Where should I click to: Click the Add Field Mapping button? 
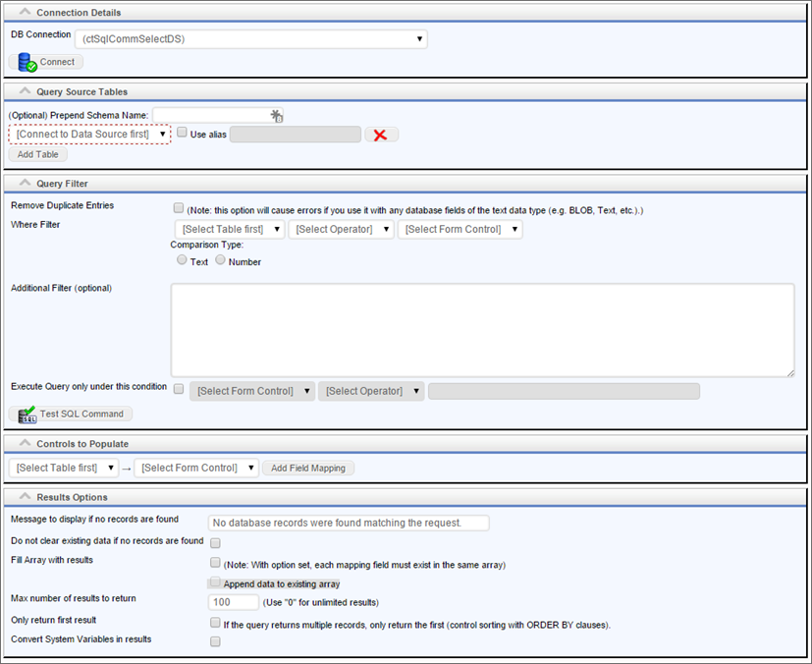pyautogui.click(x=308, y=469)
